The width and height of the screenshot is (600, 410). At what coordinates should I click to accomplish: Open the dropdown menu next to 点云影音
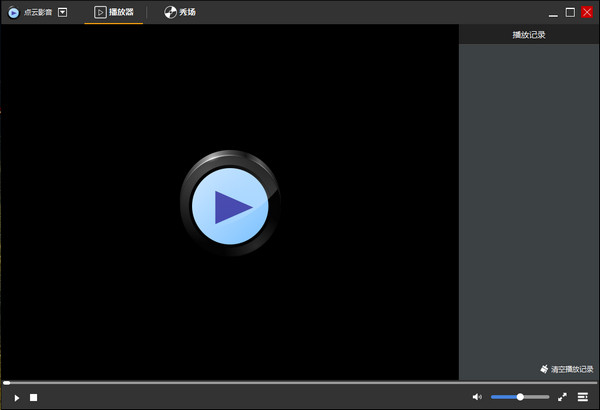coord(62,13)
